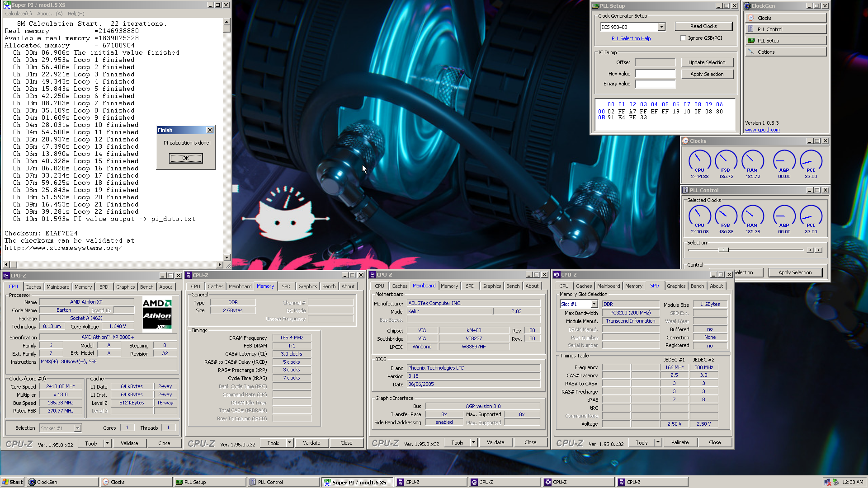868x488 pixels.
Task: Click the AMD Athlon XP logo
Action: click(x=157, y=314)
